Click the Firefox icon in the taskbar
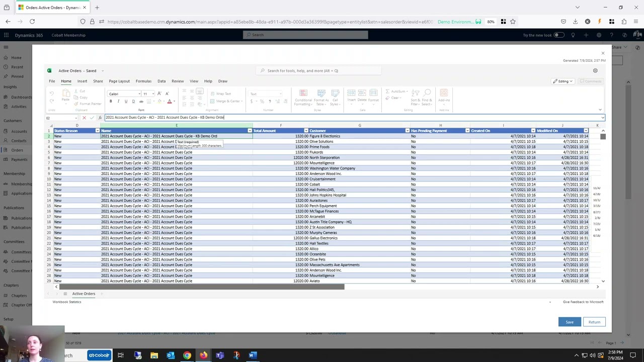This screenshot has height=362, width=644. click(203, 355)
